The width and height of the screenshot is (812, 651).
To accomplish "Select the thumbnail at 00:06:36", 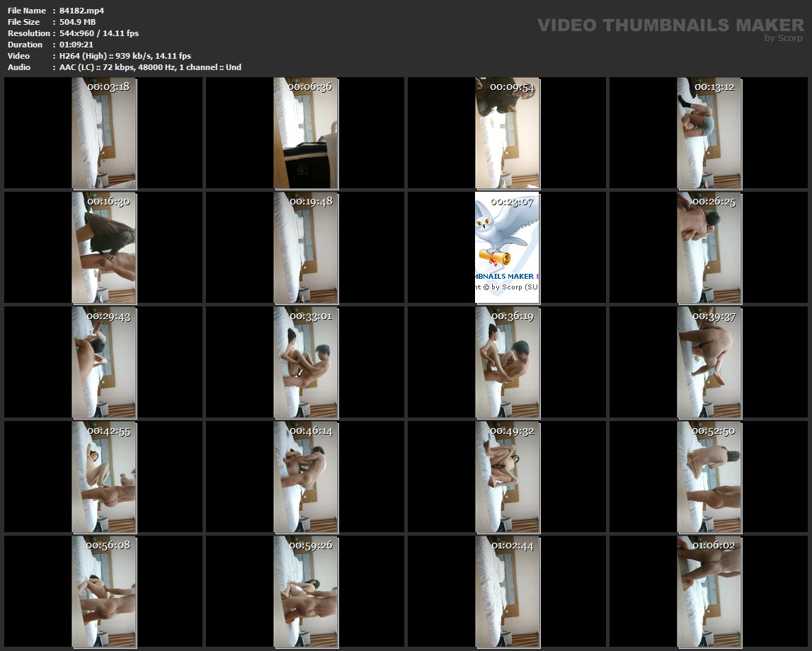I will [x=306, y=133].
